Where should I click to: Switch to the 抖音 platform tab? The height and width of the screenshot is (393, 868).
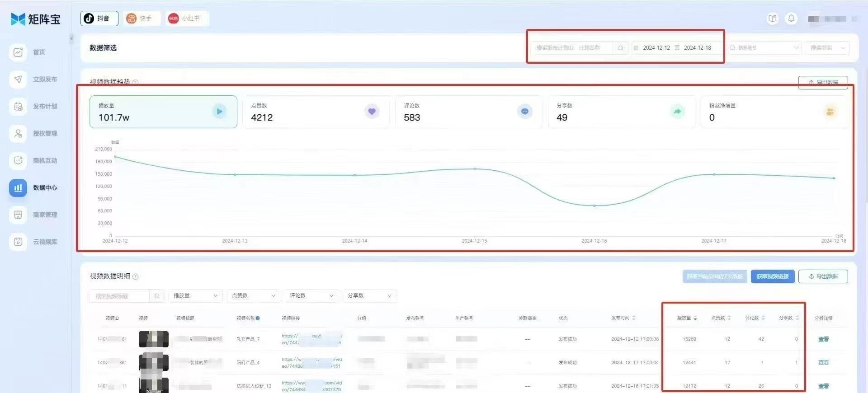(x=99, y=19)
